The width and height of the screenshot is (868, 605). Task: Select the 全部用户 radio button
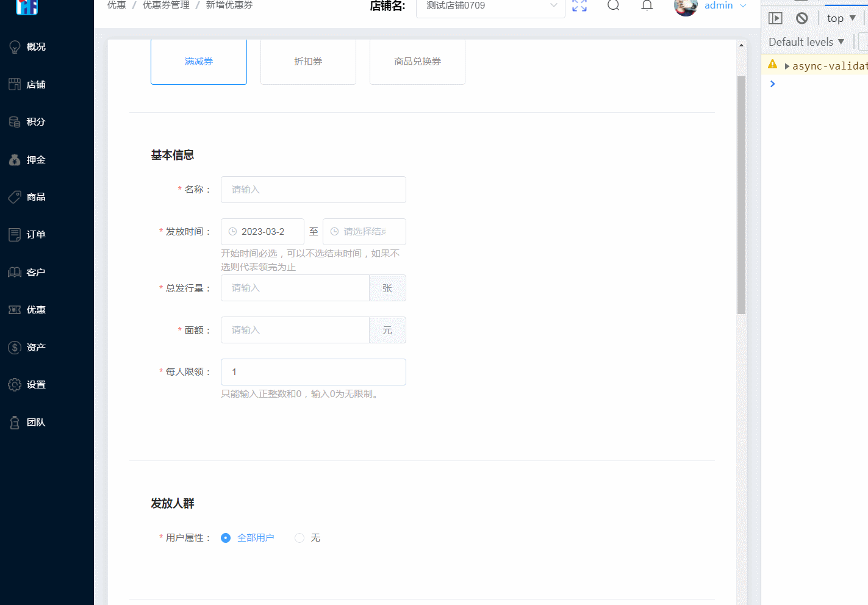[226, 537]
